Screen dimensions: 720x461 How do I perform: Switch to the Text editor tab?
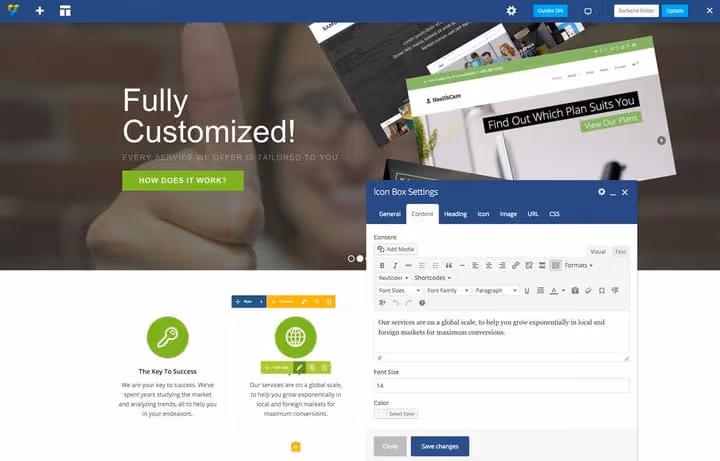[620, 252]
